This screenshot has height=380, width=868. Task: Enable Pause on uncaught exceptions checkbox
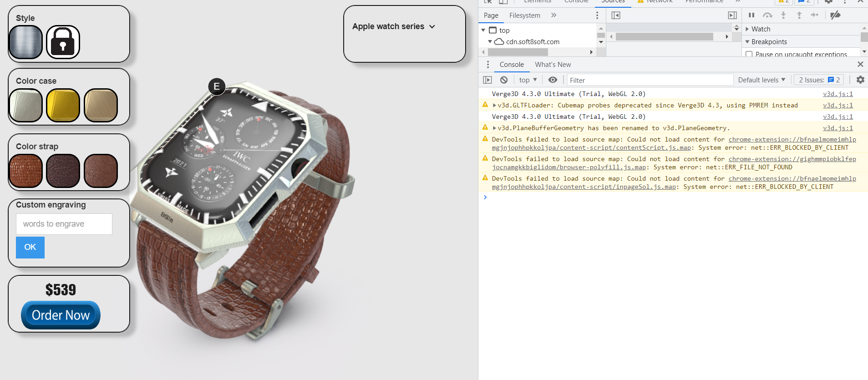click(x=749, y=55)
